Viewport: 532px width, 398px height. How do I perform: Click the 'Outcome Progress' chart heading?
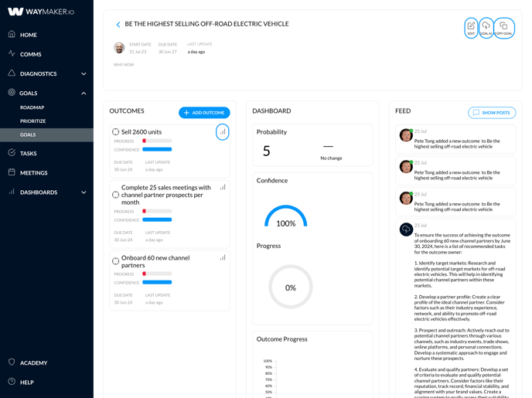[281, 339]
